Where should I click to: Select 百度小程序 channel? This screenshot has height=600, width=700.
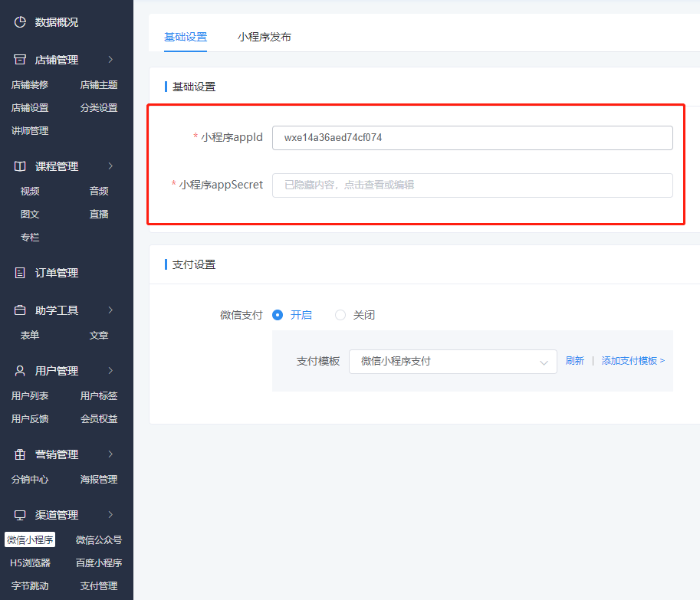[x=99, y=563]
